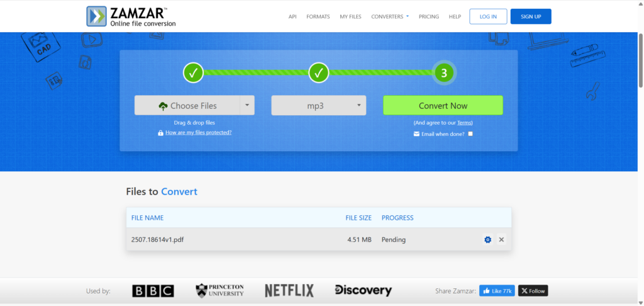Click the Facebook Like 77k button

coord(497,291)
